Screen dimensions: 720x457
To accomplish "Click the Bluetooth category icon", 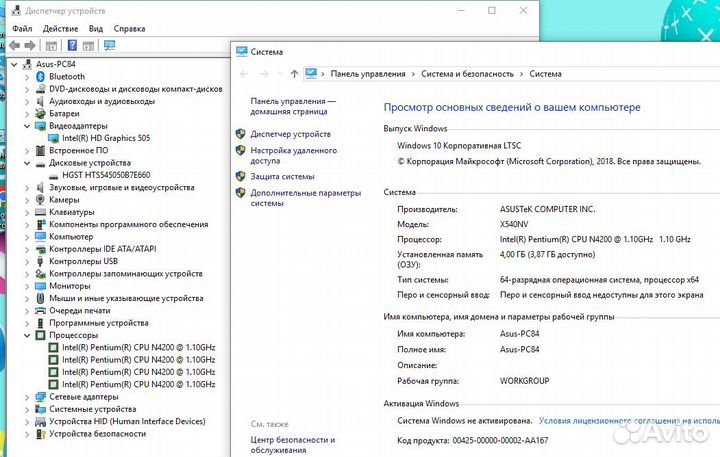I will tap(40, 76).
